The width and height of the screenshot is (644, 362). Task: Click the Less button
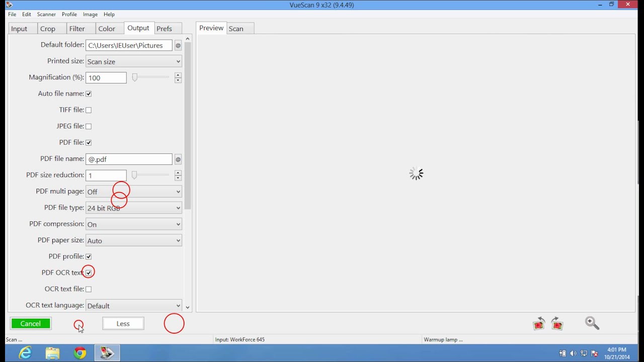(x=123, y=324)
